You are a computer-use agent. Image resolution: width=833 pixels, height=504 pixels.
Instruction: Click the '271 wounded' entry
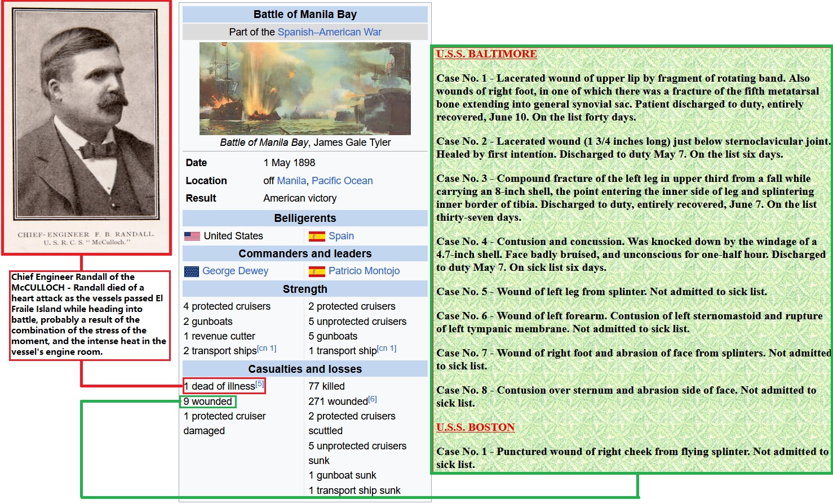coord(338,402)
